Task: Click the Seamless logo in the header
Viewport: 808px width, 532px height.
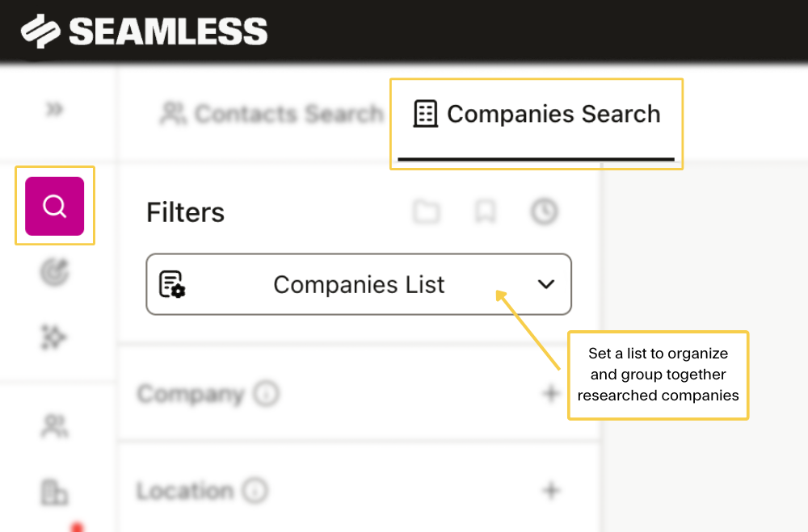Action: pyautogui.click(x=145, y=31)
